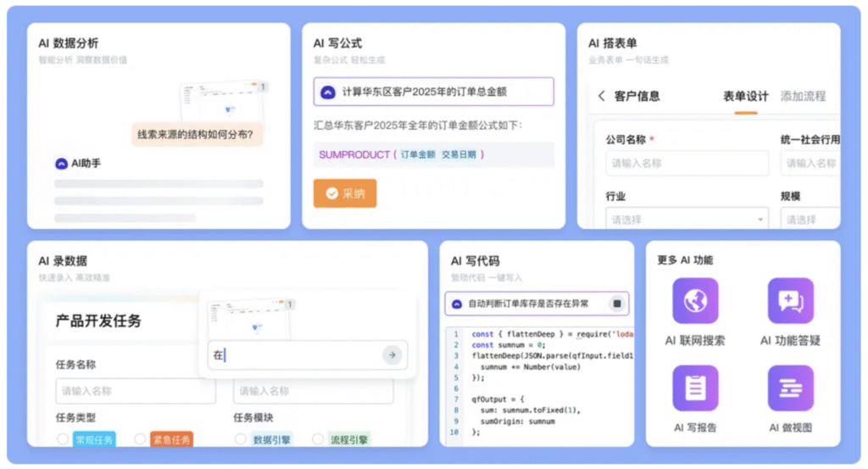Click the AI助手 avatar icon

(x=61, y=163)
